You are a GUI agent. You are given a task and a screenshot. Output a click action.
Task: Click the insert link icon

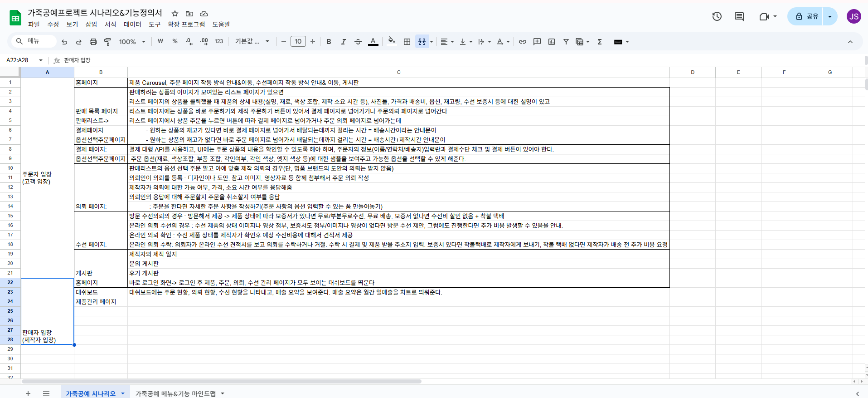click(523, 42)
